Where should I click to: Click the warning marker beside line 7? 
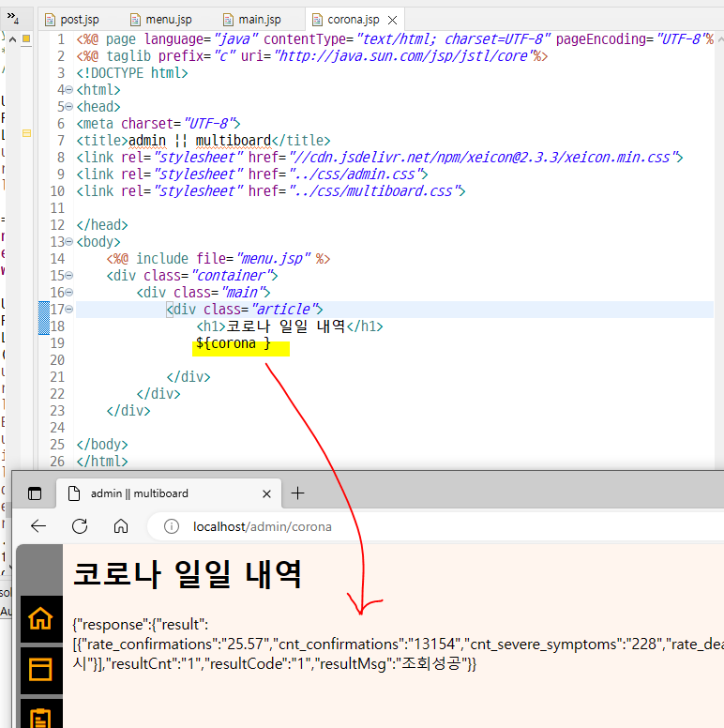coord(26,133)
